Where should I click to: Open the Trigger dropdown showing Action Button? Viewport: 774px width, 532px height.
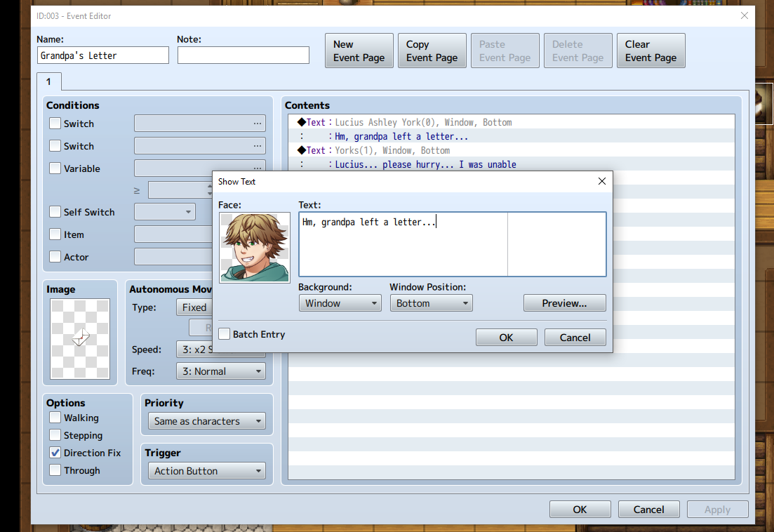point(206,471)
